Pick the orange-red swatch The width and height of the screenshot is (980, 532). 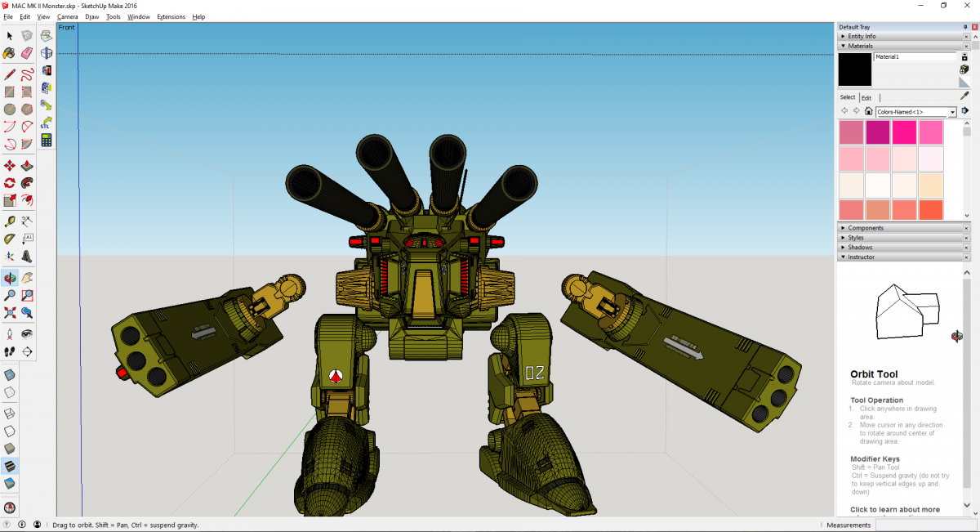[931, 210]
